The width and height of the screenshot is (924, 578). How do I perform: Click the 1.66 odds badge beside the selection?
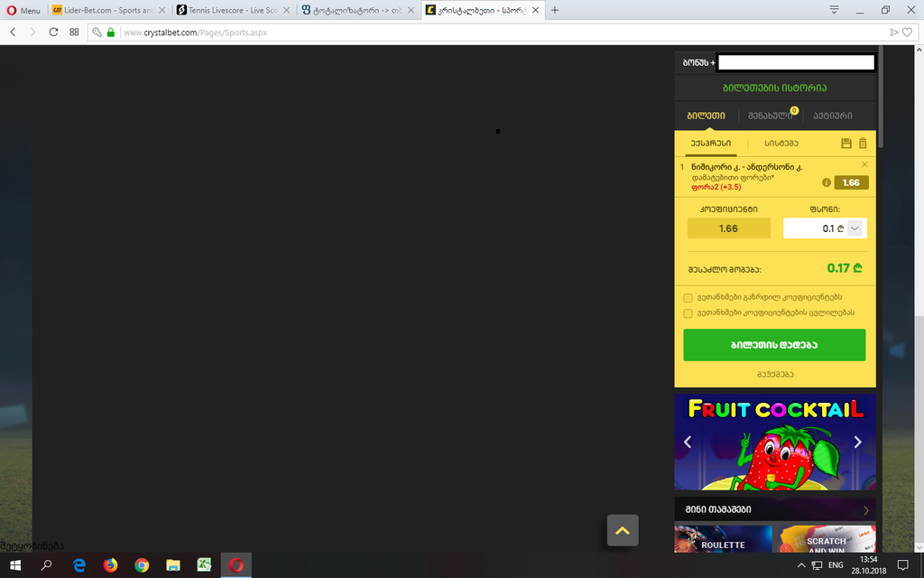(851, 182)
